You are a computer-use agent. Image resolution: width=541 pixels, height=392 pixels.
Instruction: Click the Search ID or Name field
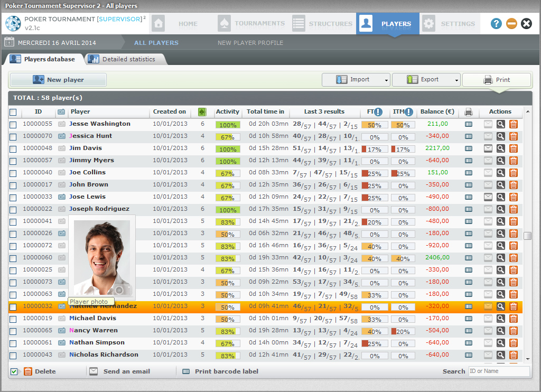point(499,371)
